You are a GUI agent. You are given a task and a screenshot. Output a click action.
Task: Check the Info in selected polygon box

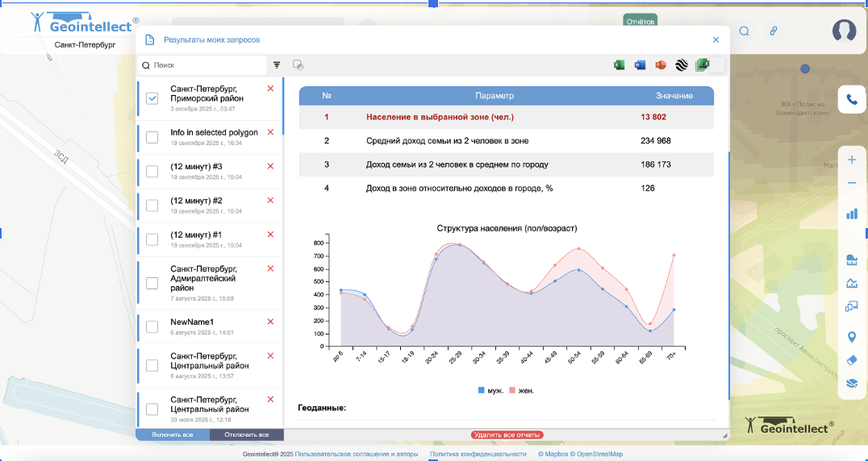point(152,137)
